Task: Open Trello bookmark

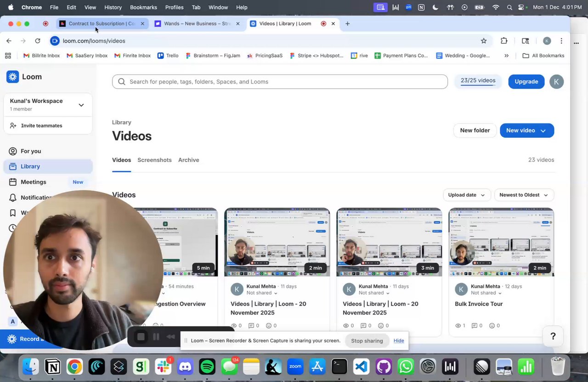Action: [168, 56]
